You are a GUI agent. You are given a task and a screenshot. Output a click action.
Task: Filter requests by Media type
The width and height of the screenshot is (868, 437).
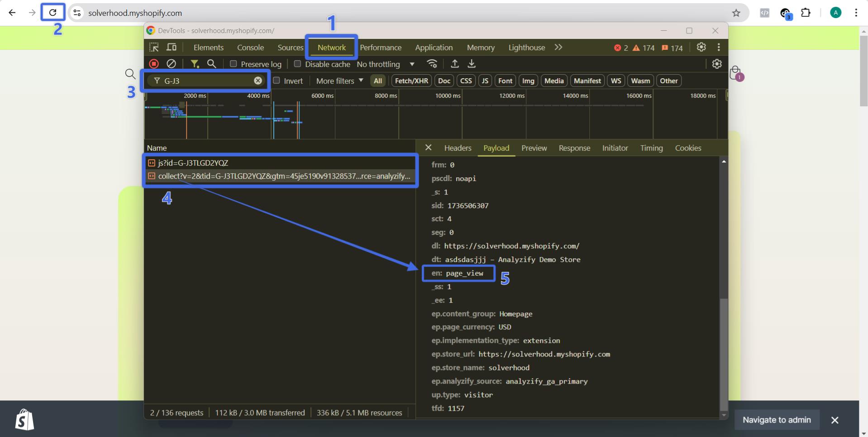tap(554, 81)
